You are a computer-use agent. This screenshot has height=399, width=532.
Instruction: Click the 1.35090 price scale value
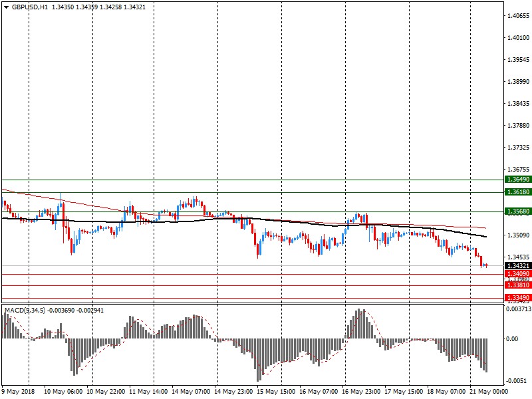517,235
